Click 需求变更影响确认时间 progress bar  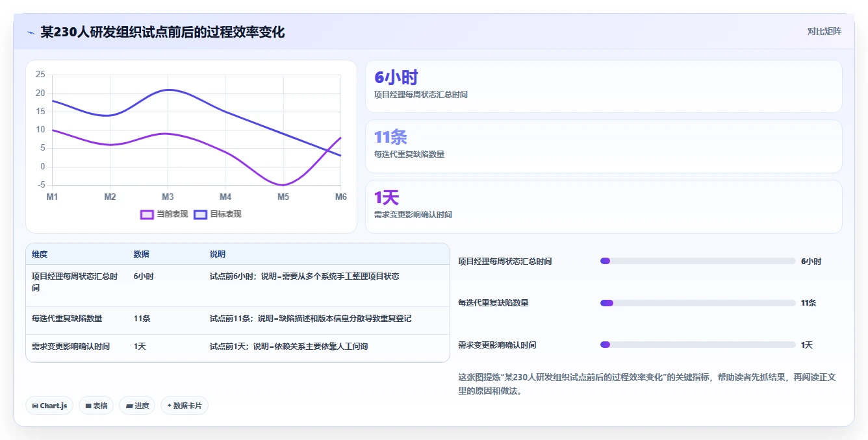click(x=698, y=345)
